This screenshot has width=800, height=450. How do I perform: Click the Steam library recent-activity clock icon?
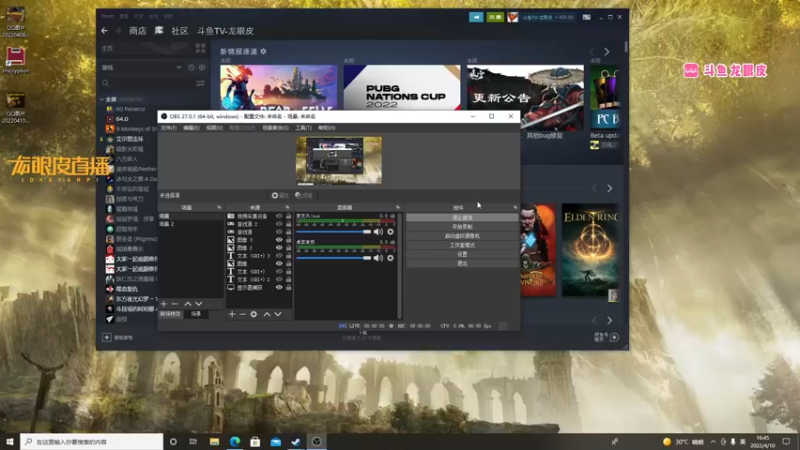(x=191, y=67)
